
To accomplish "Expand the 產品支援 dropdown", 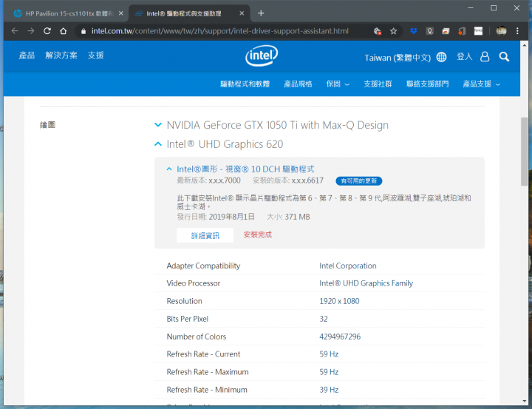I will 482,84.
